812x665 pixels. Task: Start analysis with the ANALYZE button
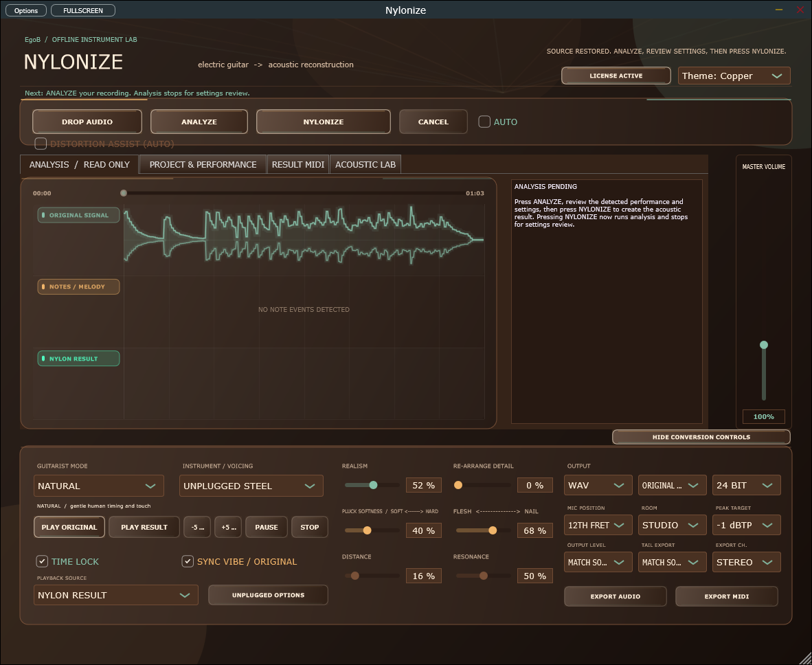click(199, 122)
